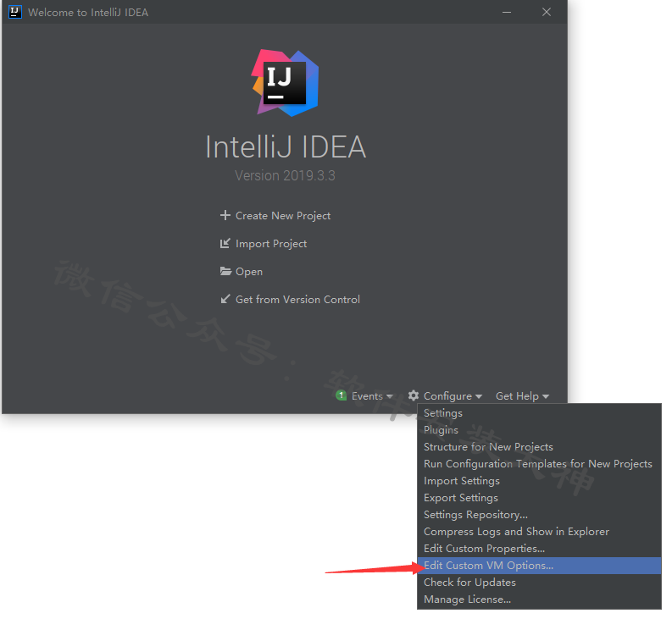Click the Version Control checkout arrow icon
Image resolution: width=672 pixels, height=641 pixels.
225,299
